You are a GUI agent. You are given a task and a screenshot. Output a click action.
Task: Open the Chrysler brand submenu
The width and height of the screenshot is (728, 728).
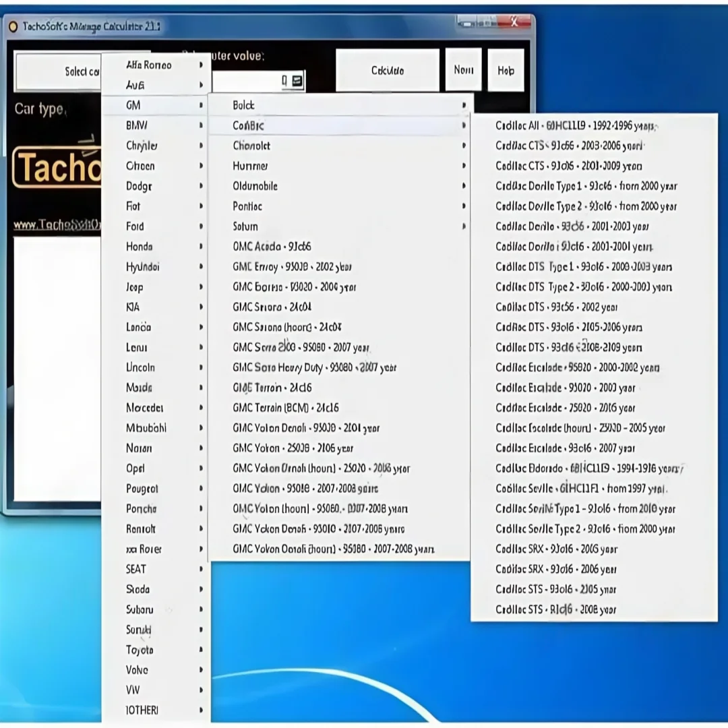click(x=156, y=146)
